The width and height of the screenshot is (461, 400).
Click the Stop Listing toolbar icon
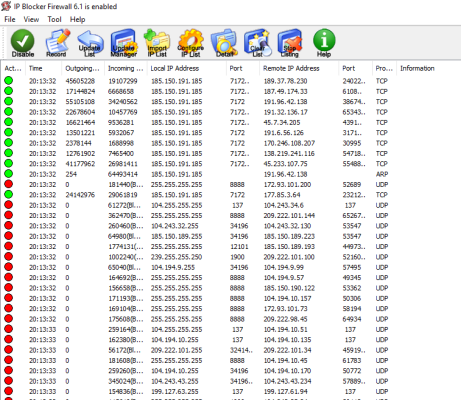pyautogui.click(x=290, y=43)
